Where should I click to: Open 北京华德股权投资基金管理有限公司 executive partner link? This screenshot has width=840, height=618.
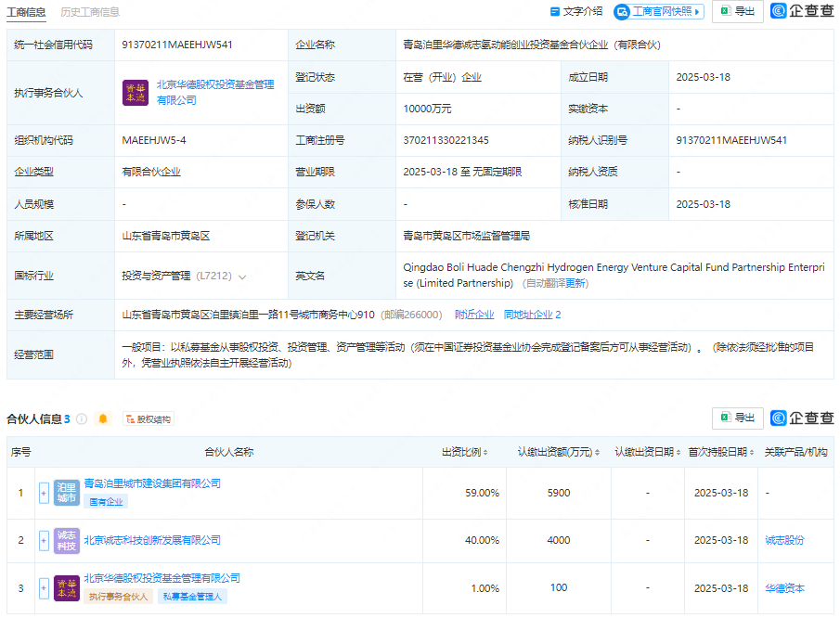click(x=215, y=93)
